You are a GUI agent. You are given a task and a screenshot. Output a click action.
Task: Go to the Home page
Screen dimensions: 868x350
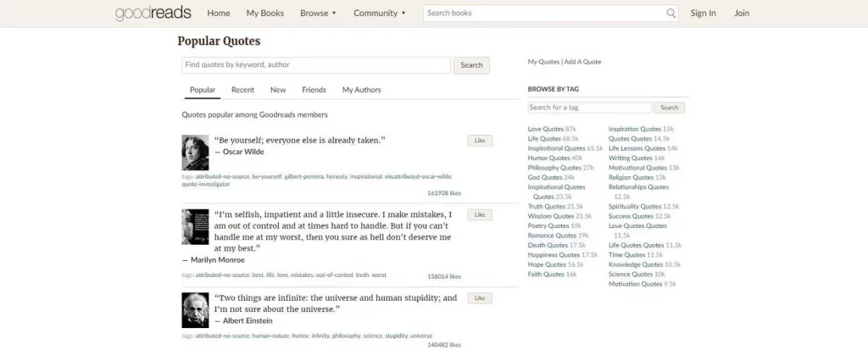point(219,14)
